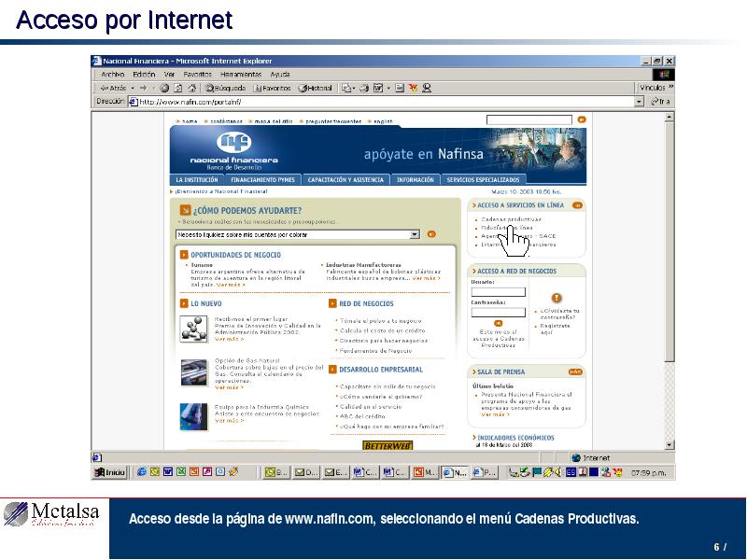Click the Ir a go button

click(x=660, y=102)
